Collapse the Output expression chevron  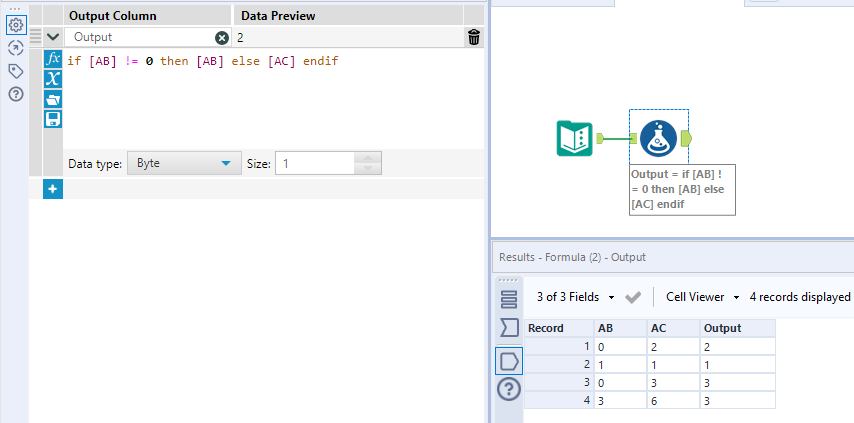tap(54, 37)
